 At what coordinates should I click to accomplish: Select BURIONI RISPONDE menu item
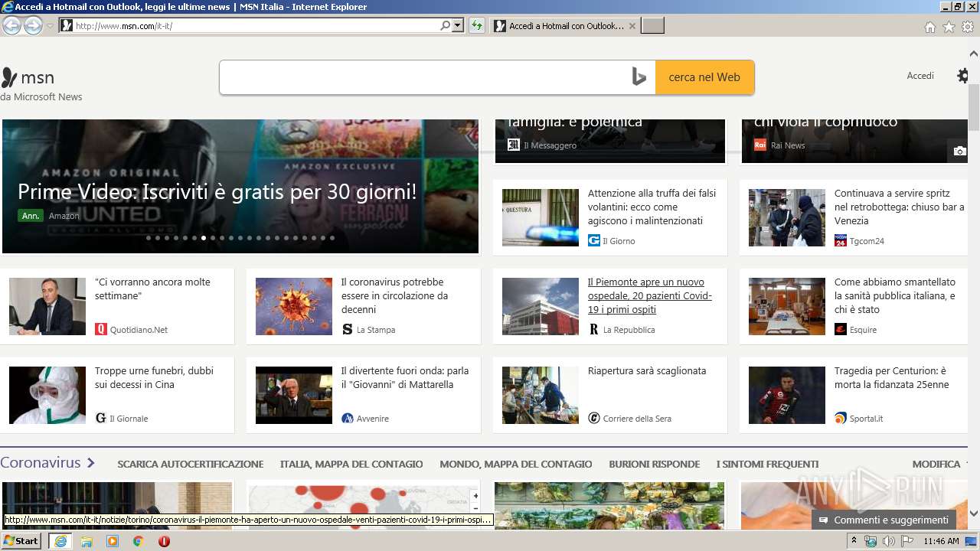[x=655, y=464]
